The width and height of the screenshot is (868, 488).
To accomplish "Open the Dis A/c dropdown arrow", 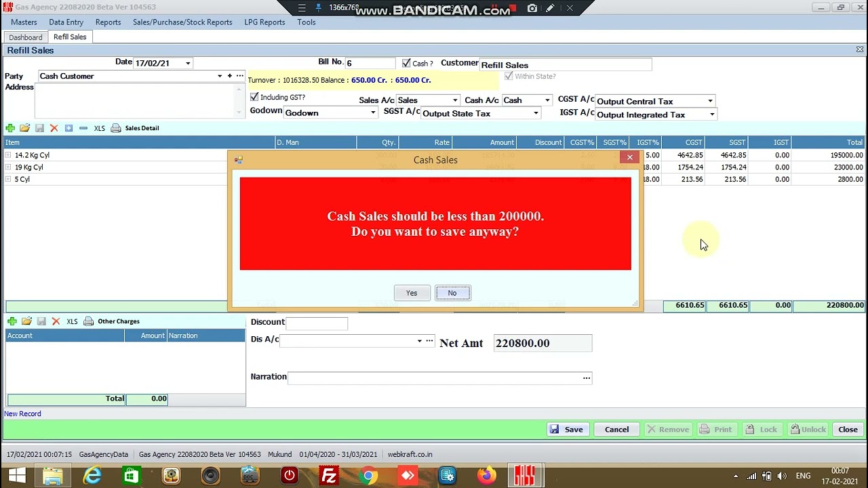I will [x=419, y=341].
